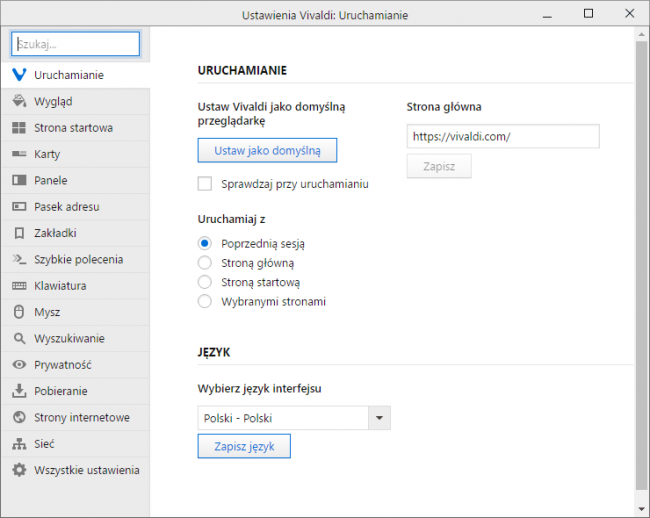Open the Pasek adresu settings label
This screenshot has height=518, width=650.
pos(67,206)
